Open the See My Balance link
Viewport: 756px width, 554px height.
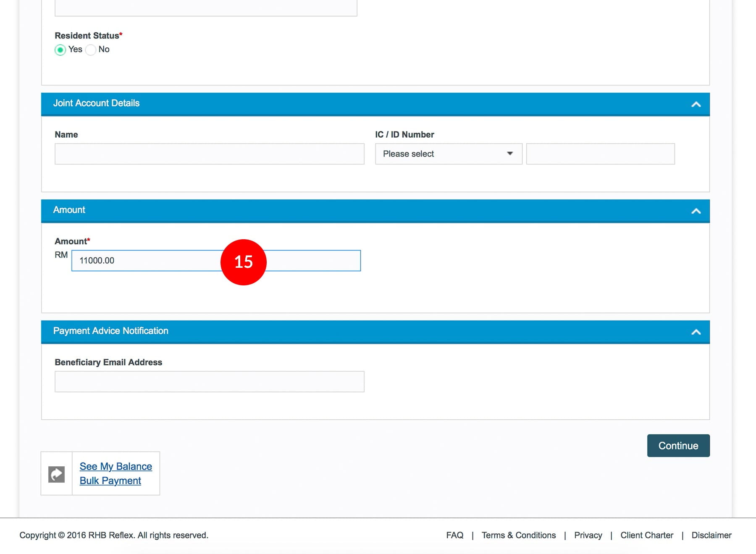115,466
